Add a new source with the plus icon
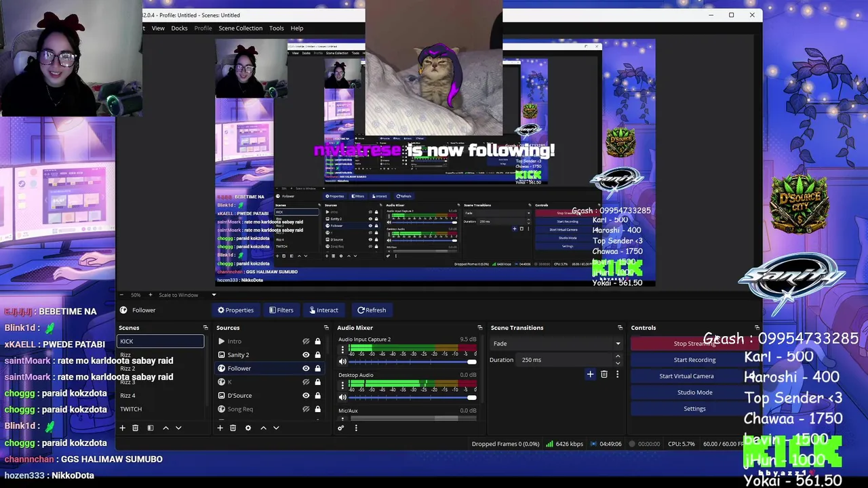The width and height of the screenshot is (868, 488). pos(220,428)
